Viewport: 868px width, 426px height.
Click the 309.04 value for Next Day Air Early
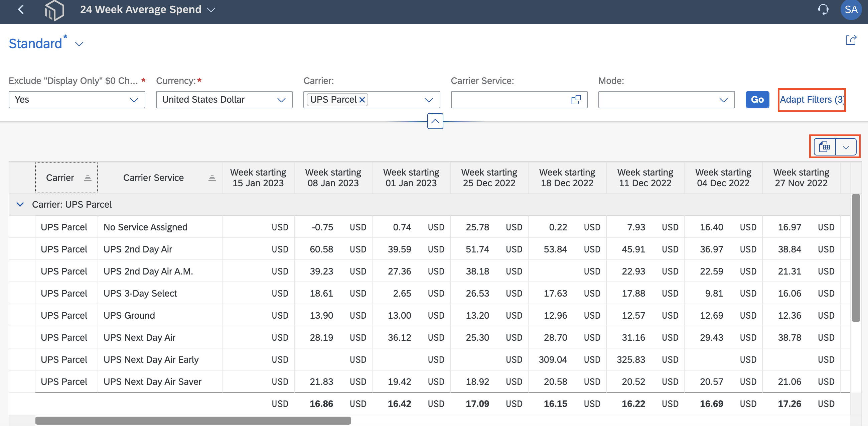pos(553,359)
